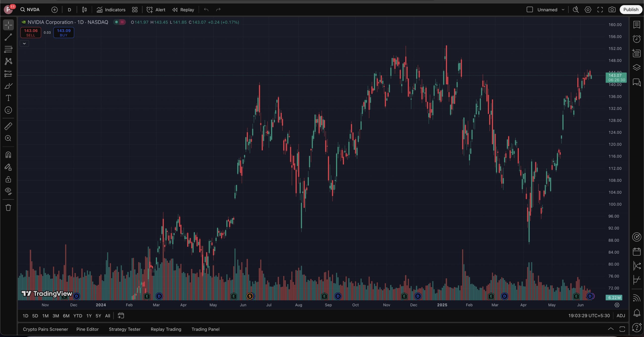Open the Trading Panel tab
Viewport: 644px width, 337px height.
tap(206, 329)
